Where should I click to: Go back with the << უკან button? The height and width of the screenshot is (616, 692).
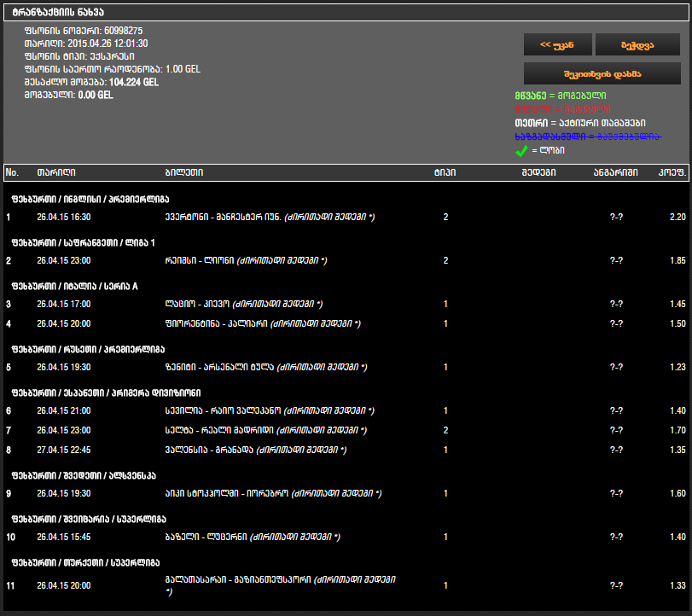point(555,45)
